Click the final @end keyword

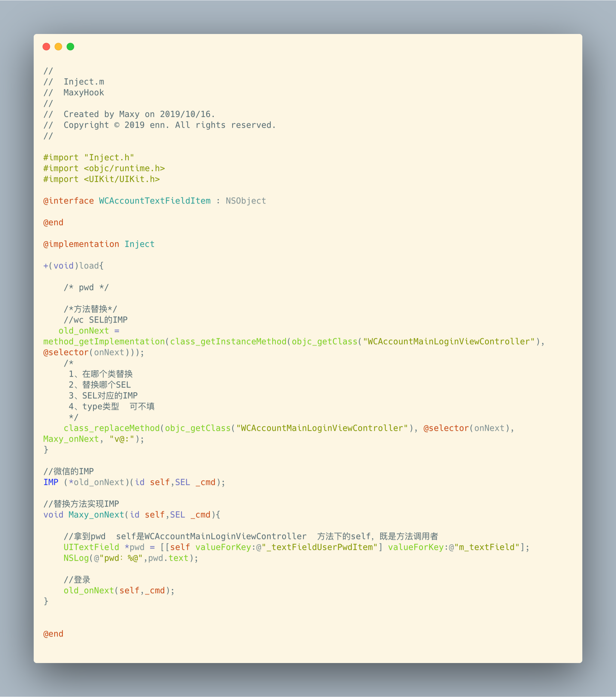53,634
